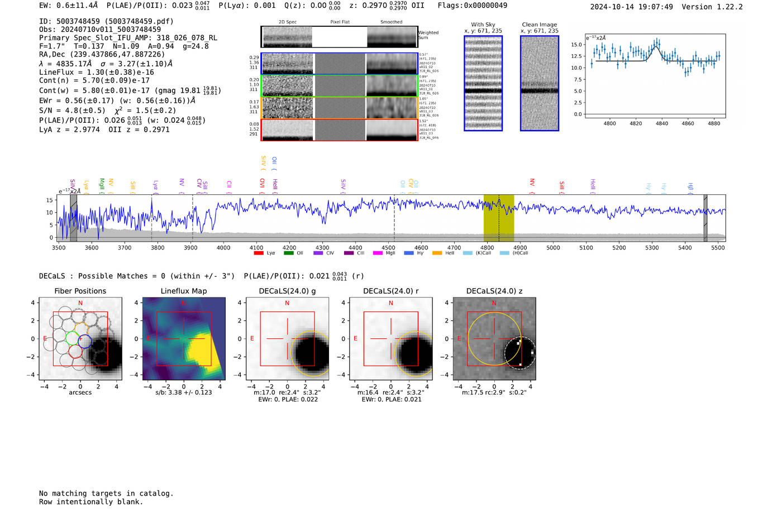Click the yellow highlighted band in the spectrum
782x532 pixels.
[499, 218]
